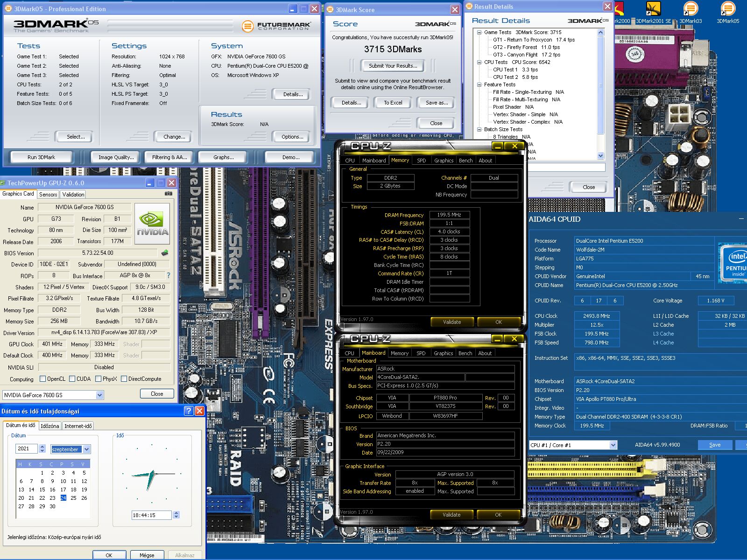This screenshot has width=747, height=560.
Task: Click Filtering & AA... button
Action: pos(169,157)
